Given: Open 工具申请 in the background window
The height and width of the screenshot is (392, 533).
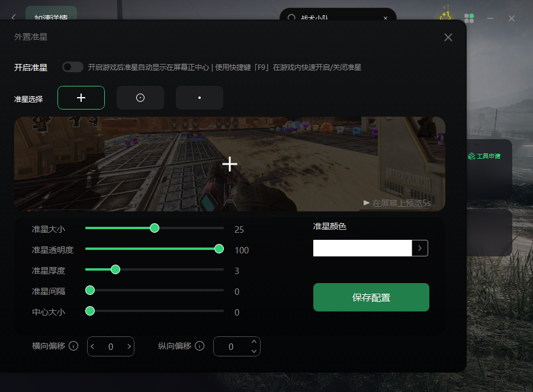Looking at the screenshot, I should (484, 156).
